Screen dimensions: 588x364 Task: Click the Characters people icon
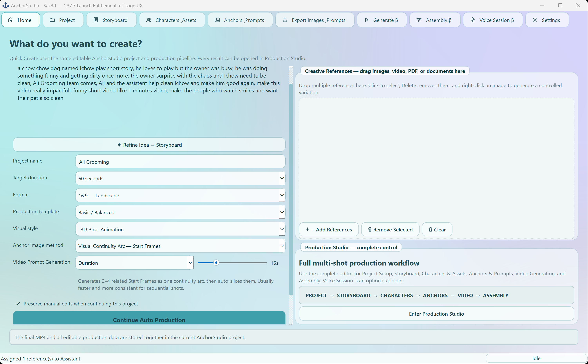tap(148, 20)
